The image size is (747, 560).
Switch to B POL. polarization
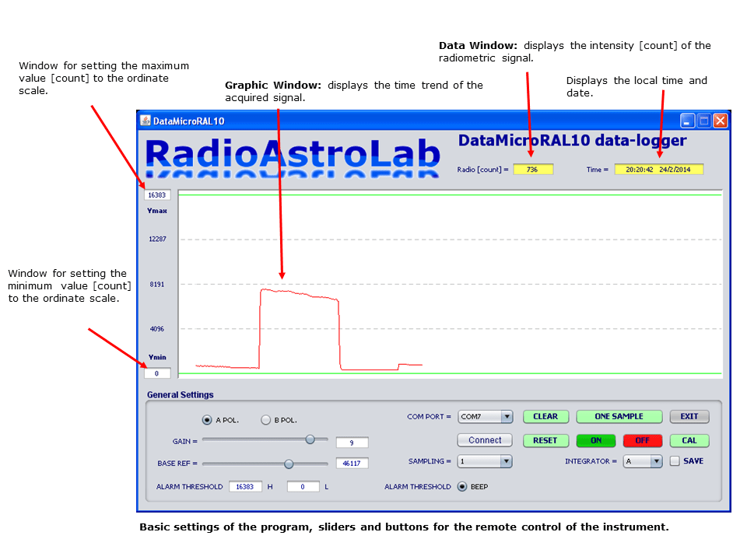tap(264, 419)
